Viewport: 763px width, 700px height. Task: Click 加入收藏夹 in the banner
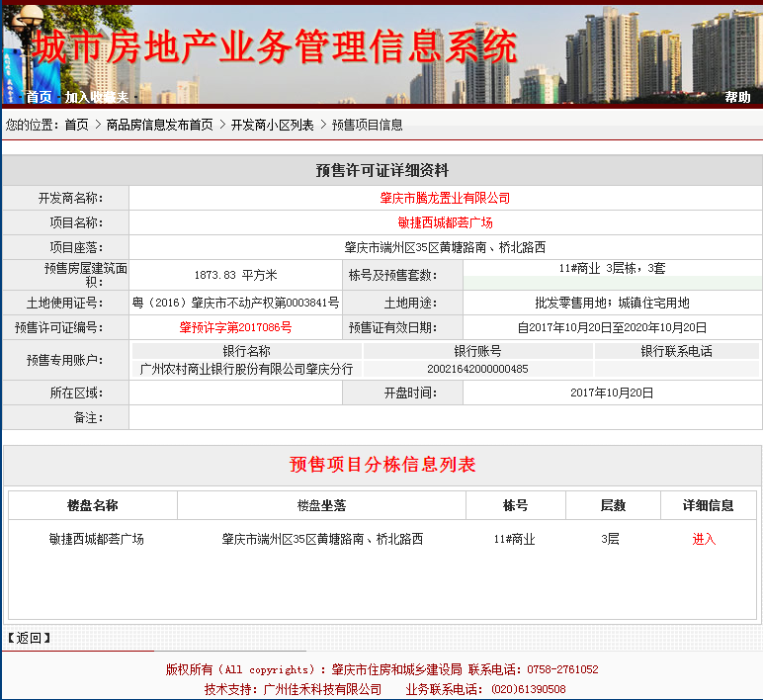coord(97,97)
